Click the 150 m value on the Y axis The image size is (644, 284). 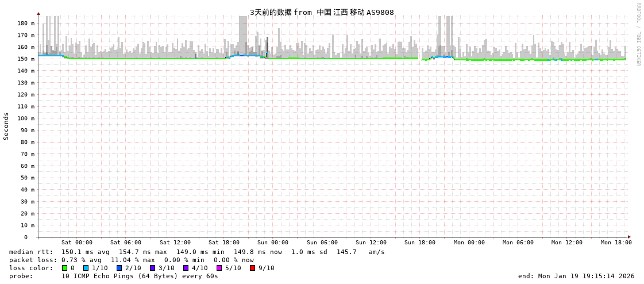point(25,59)
